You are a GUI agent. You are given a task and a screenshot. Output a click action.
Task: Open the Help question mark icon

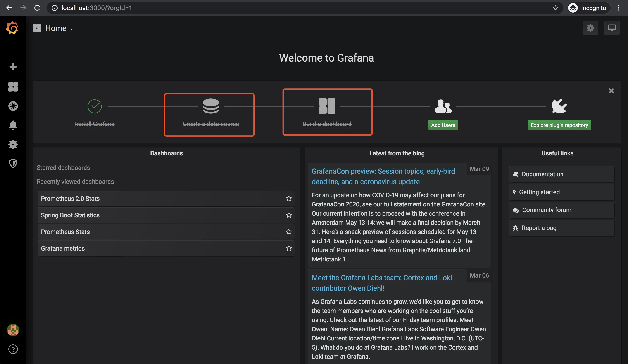tap(13, 349)
